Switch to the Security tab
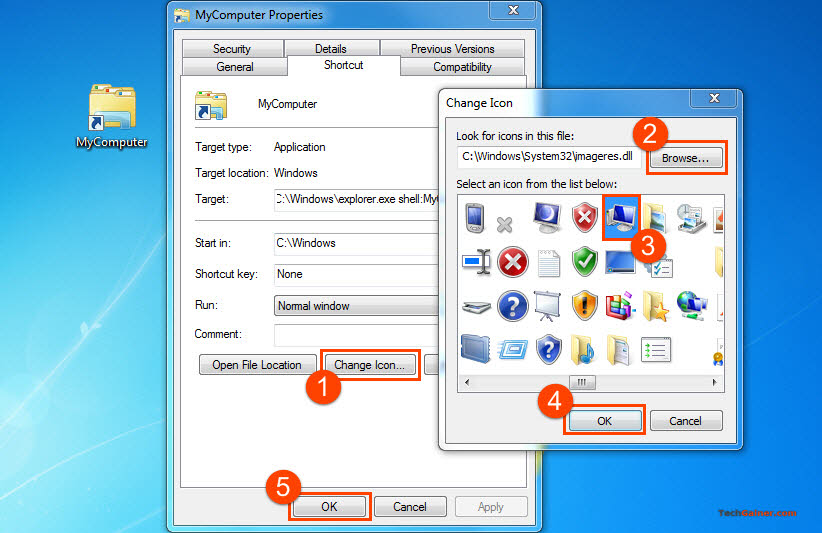Screen dimensions: 822x533 (232, 49)
